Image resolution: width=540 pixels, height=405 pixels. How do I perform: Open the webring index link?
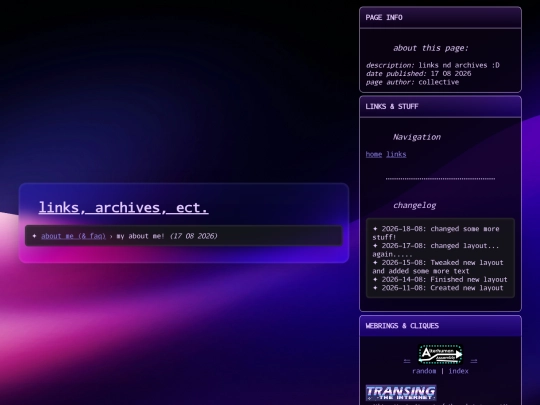pos(458,371)
